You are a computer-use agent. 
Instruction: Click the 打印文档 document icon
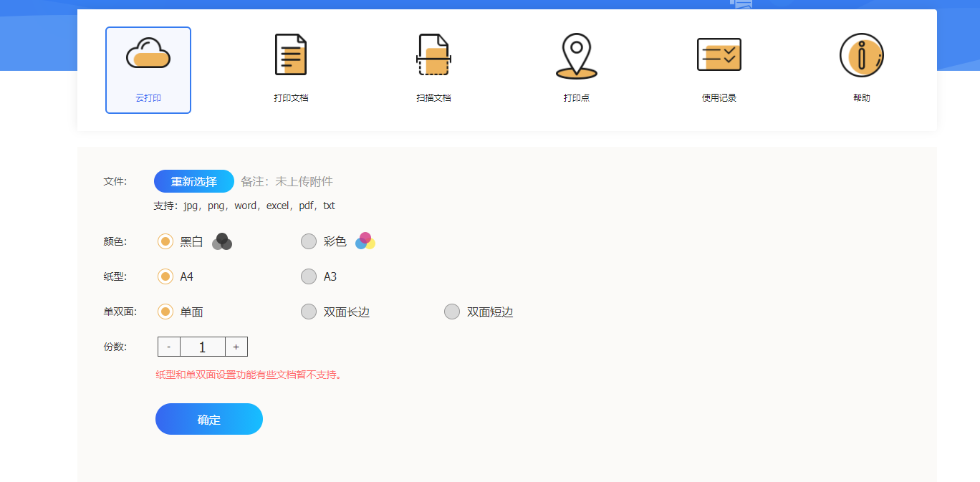[x=291, y=55]
